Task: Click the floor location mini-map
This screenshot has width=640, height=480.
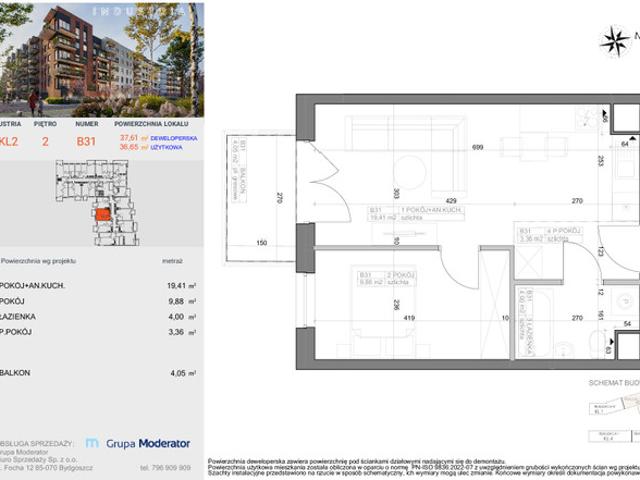Action: click(97, 203)
